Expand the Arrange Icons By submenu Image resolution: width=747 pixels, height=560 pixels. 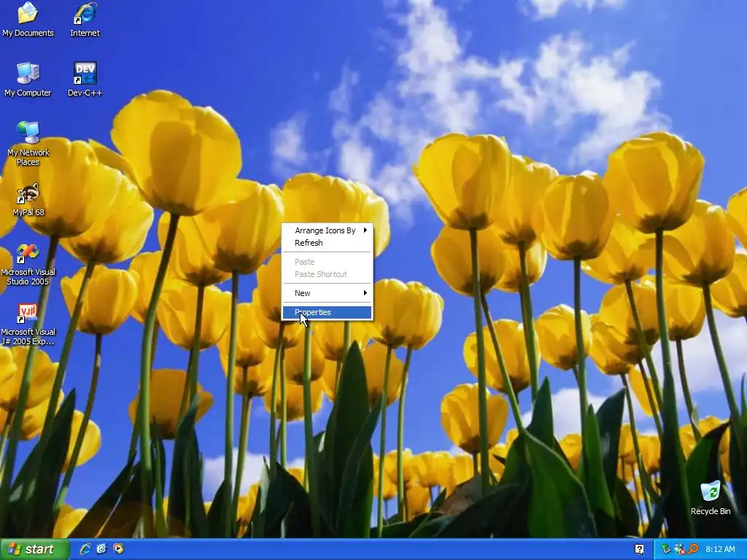tap(327, 230)
